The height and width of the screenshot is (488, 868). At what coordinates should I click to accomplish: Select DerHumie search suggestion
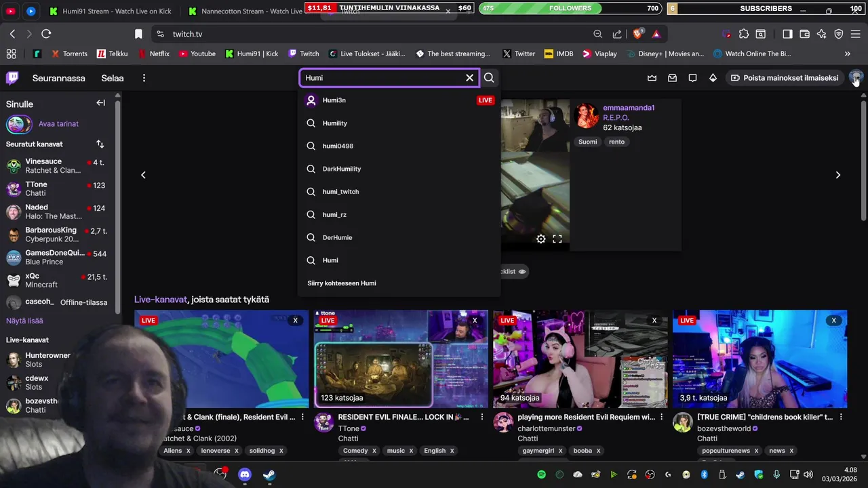(399, 237)
